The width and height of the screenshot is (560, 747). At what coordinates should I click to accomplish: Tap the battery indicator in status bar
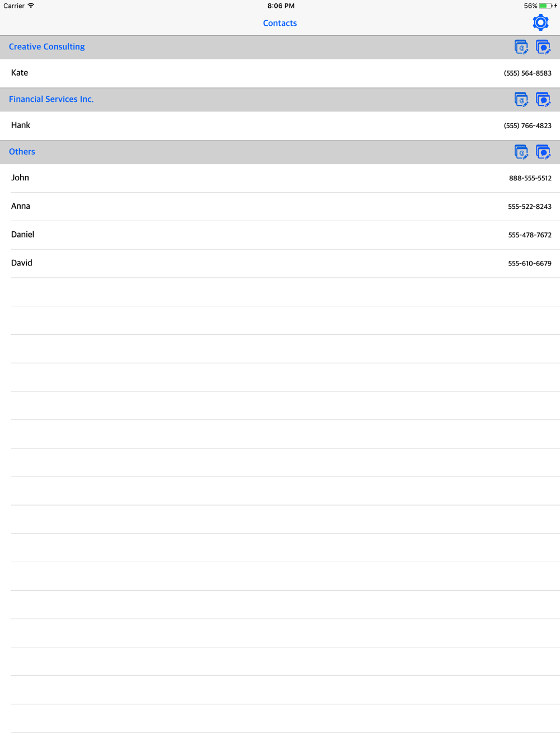[545, 6]
